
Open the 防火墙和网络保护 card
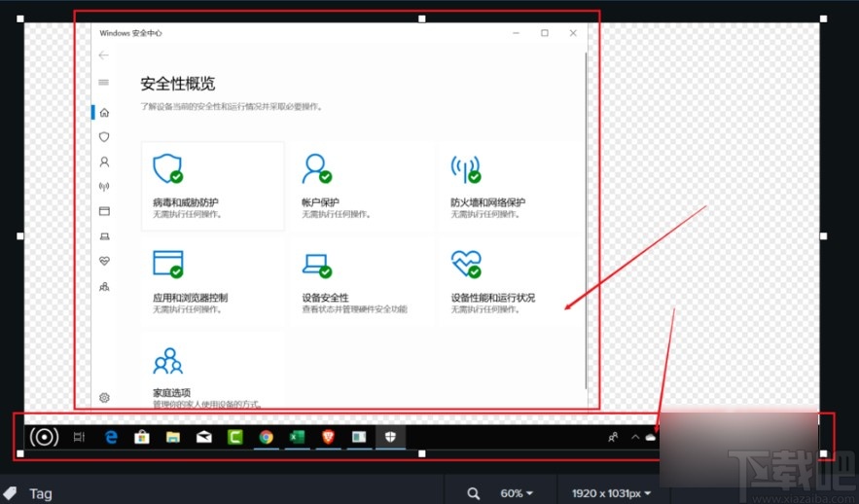click(x=511, y=186)
